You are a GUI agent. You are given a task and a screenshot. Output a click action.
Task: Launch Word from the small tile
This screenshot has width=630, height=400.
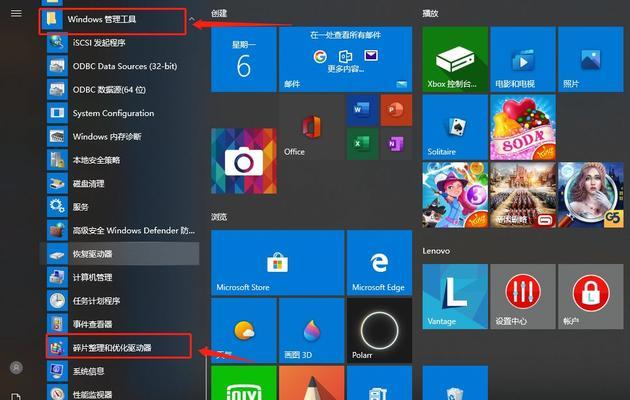tap(362, 110)
